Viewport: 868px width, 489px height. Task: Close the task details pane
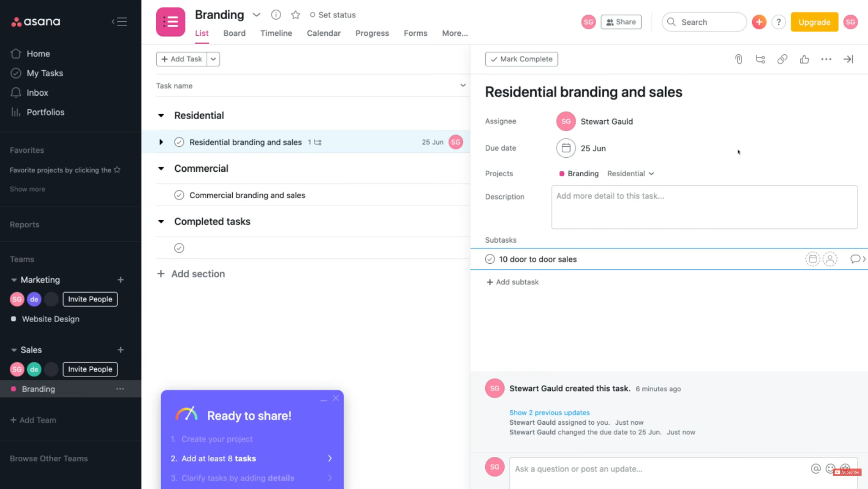point(848,59)
